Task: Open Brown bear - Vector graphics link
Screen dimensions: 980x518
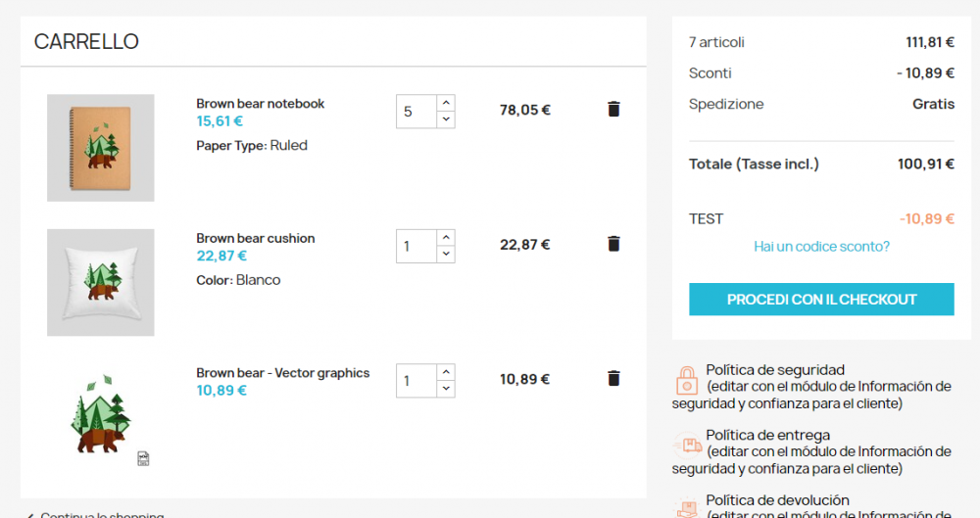Action: coord(282,373)
